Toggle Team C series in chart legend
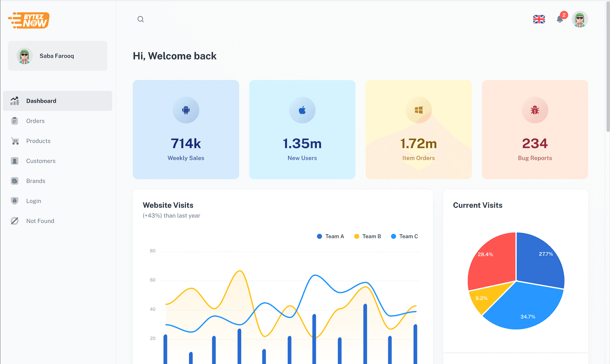Image resolution: width=610 pixels, height=364 pixels. pos(405,236)
